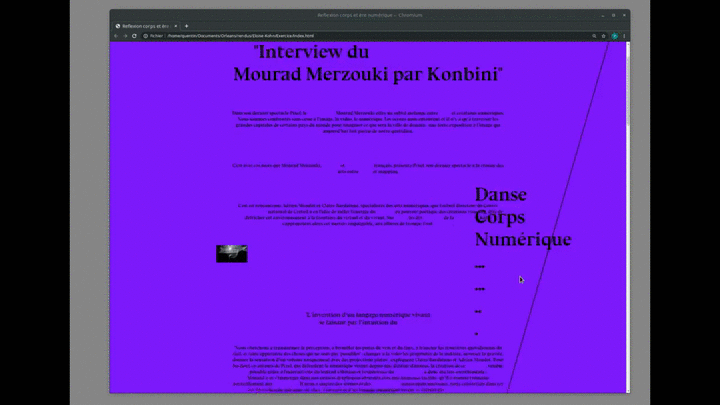Click the page vertical scrollbar
The image size is (720, 405).
coord(627,200)
